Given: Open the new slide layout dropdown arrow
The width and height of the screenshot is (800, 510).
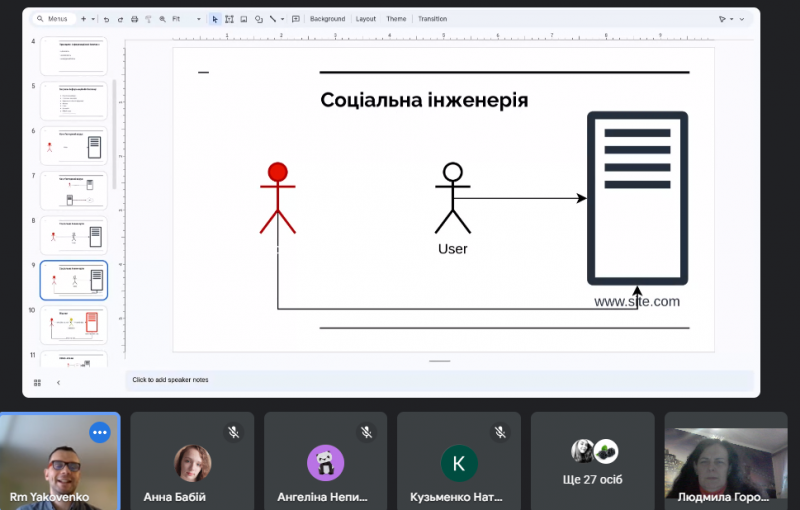Looking at the screenshot, I should pos(93,19).
